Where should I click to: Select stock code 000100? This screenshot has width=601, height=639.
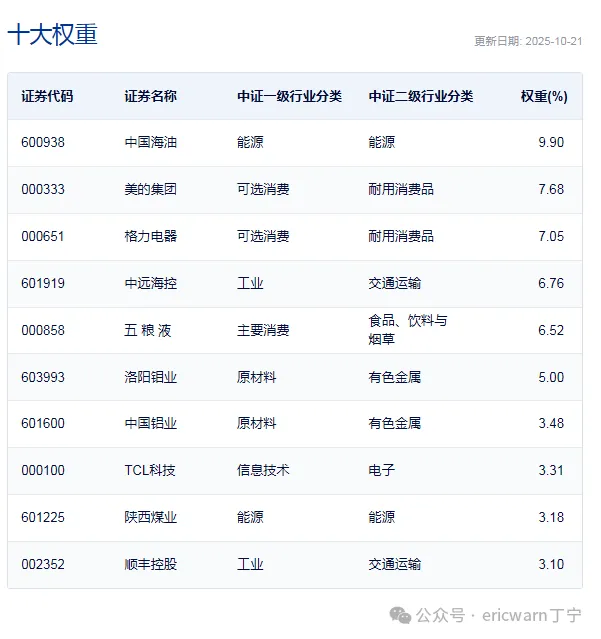43,470
